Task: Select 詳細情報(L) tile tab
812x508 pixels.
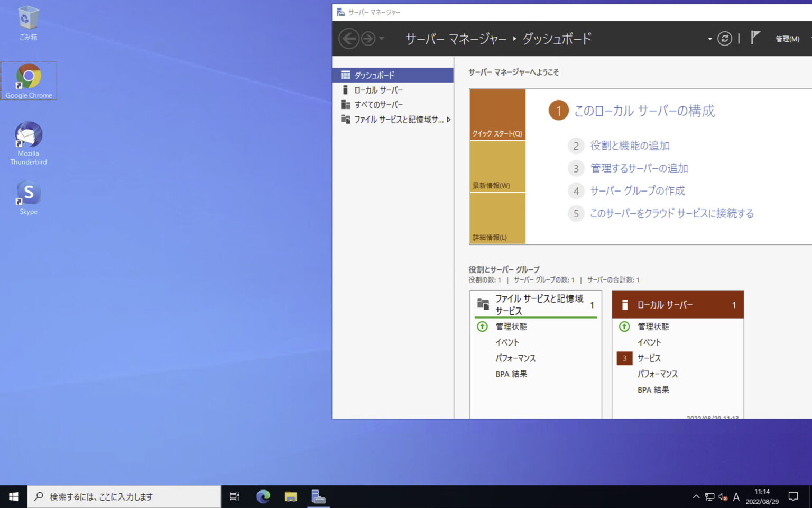Action: coord(497,219)
